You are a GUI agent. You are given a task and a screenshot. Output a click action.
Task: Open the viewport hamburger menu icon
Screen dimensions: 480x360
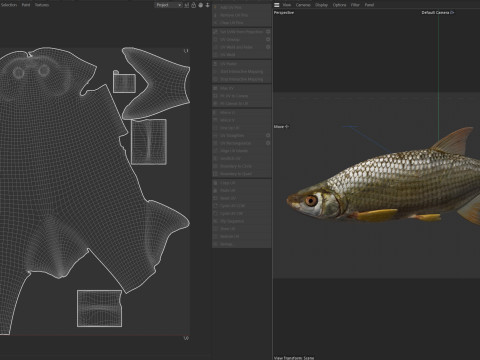pyautogui.click(x=277, y=5)
